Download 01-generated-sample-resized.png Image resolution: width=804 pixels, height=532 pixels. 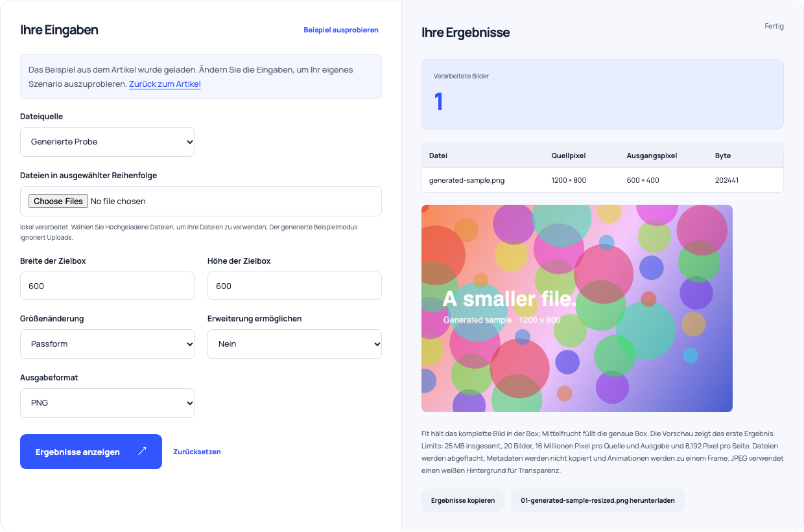(598, 500)
